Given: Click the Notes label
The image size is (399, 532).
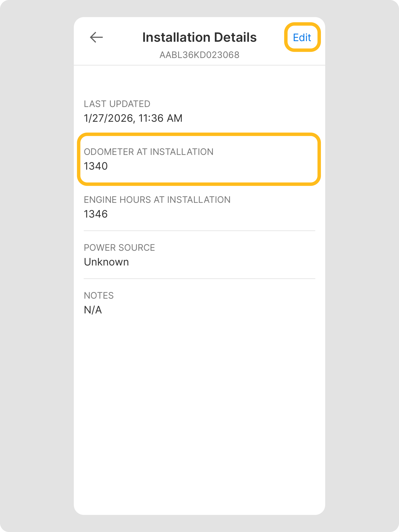Looking at the screenshot, I should [x=99, y=295].
